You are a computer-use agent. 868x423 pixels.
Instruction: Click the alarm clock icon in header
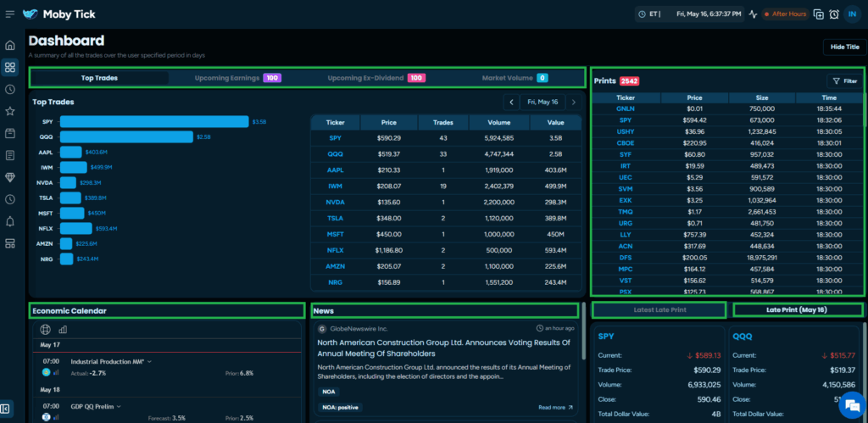coord(834,14)
